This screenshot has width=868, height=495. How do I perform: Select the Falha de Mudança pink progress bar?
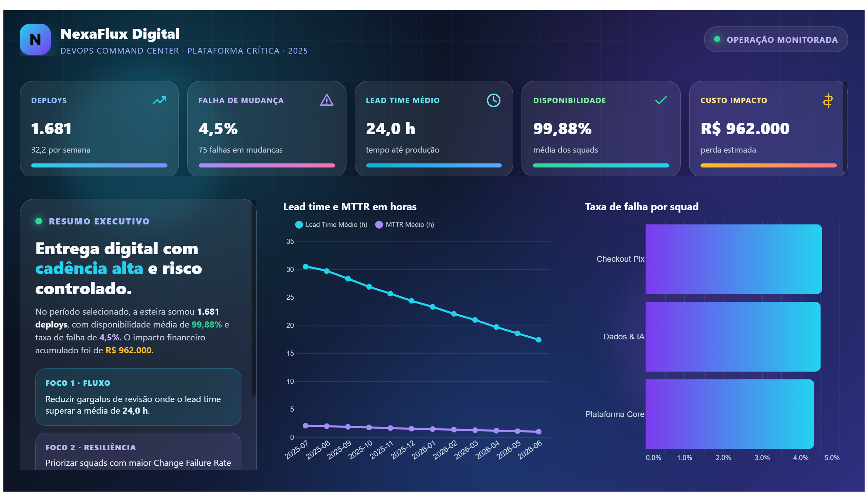pyautogui.click(x=267, y=165)
